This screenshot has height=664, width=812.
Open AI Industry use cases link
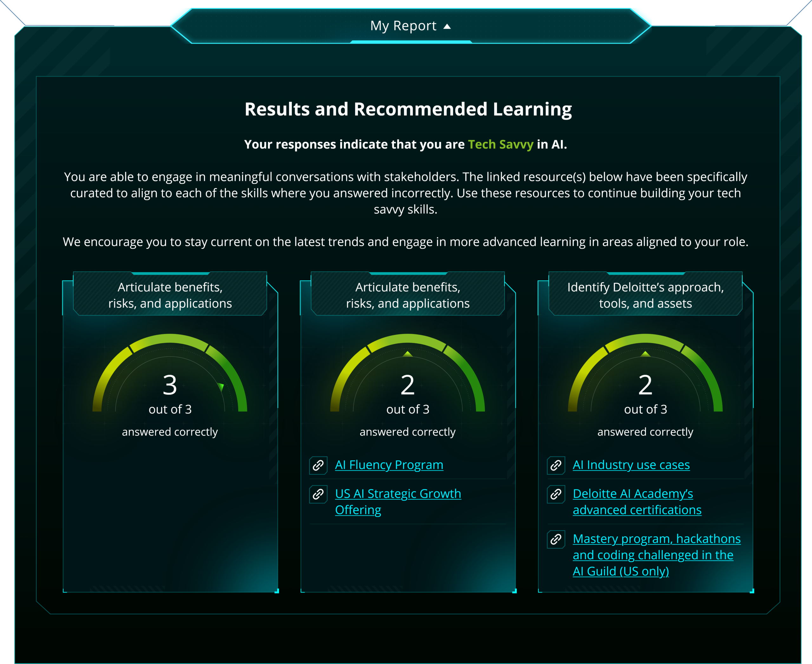631,465
